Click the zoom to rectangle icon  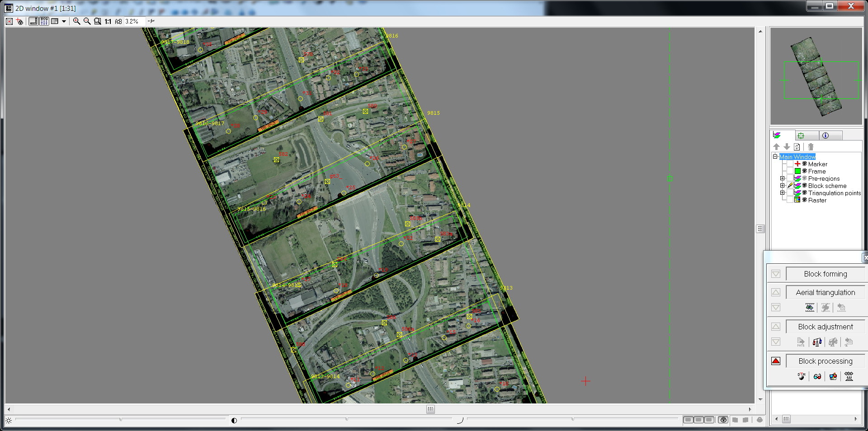point(97,21)
